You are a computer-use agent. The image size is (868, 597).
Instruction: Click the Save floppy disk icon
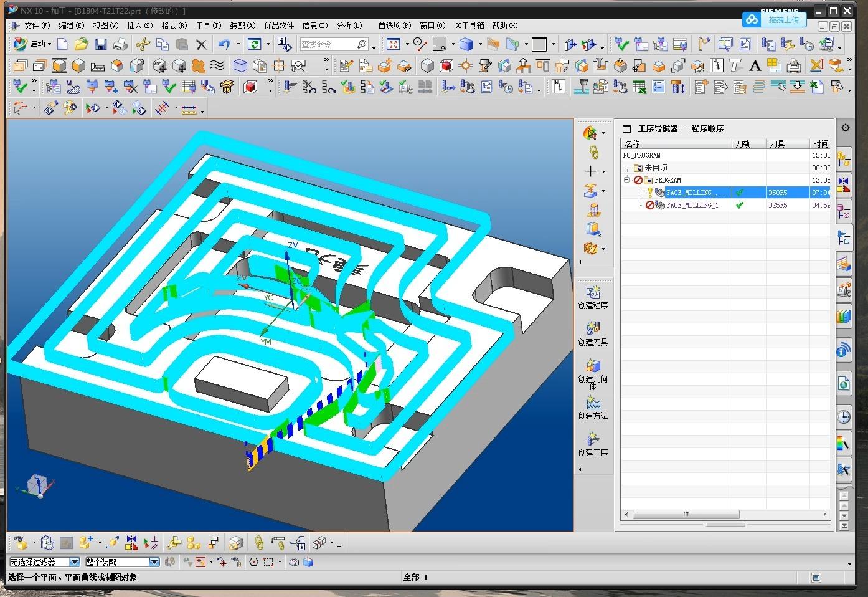tap(101, 44)
